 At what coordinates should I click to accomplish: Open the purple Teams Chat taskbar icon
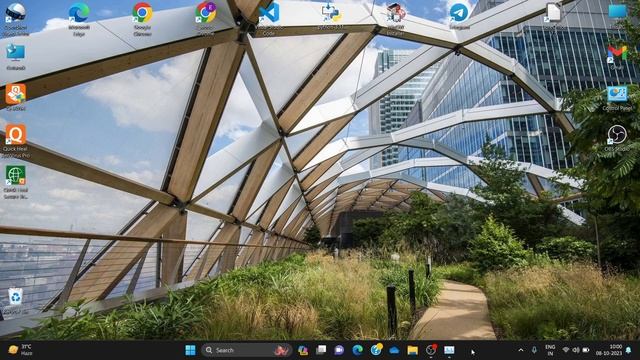(339, 350)
